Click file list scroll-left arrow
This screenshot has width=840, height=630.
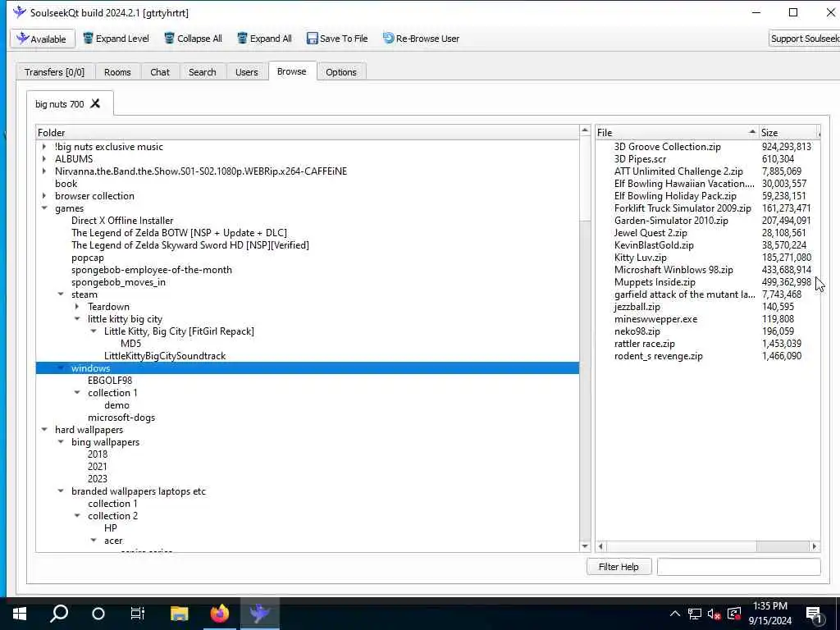[x=601, y=546]
